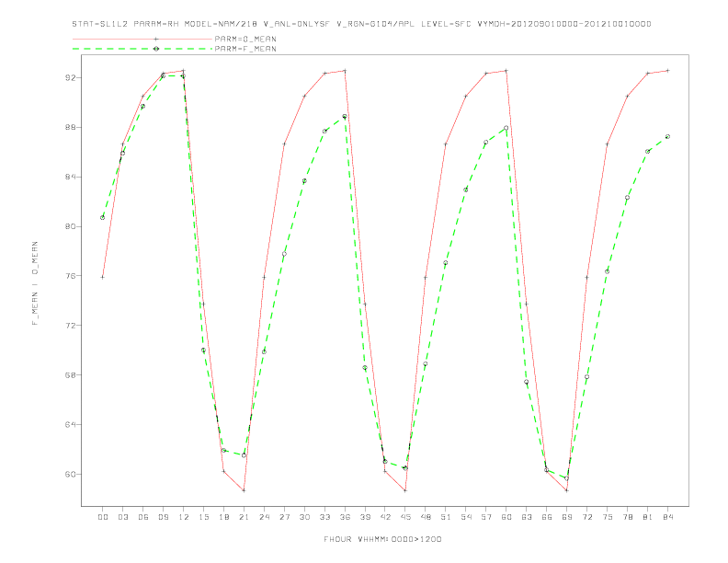This screenshot has height=563, width=728.
Task: Click the F_MEAN | O_MEAN vertical axis label
Action: [x=35, y=283]
